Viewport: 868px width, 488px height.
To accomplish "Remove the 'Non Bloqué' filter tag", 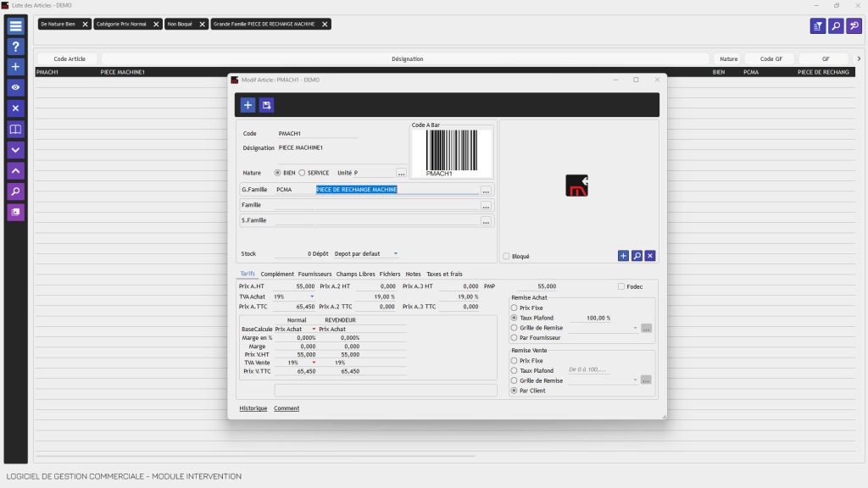I will 202,25.
